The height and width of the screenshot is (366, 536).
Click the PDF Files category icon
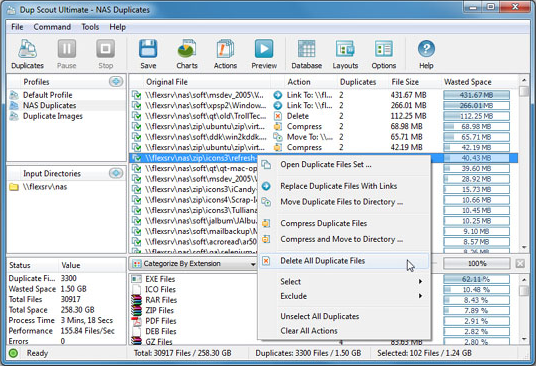[136, 321]
